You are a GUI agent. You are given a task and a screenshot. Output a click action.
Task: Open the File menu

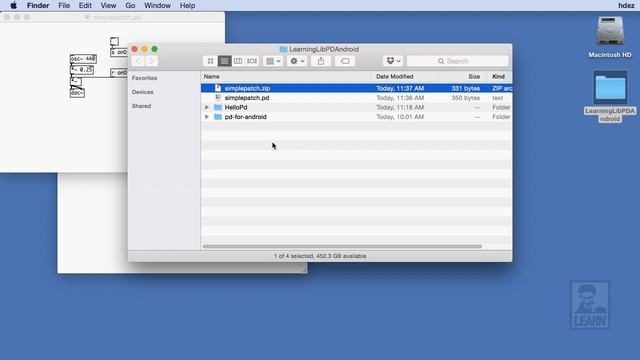[x=64, y=6]
